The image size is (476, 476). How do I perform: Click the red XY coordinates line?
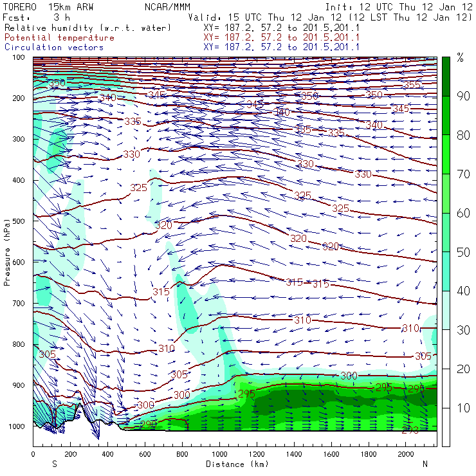click(x=281, y=38)
